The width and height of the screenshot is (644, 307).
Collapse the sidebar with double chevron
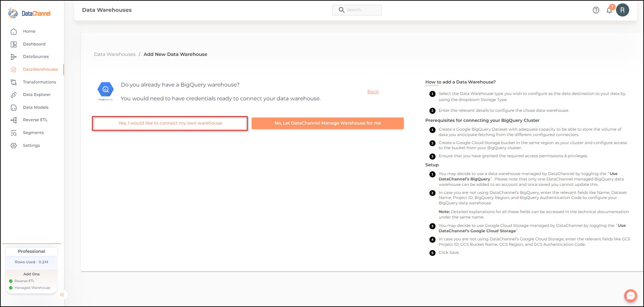point(62,295)
